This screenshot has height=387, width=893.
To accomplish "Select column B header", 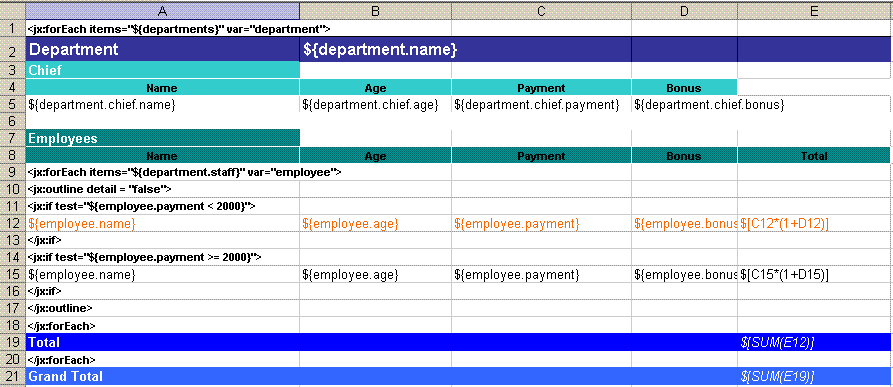I will click(x=375, y=10).
